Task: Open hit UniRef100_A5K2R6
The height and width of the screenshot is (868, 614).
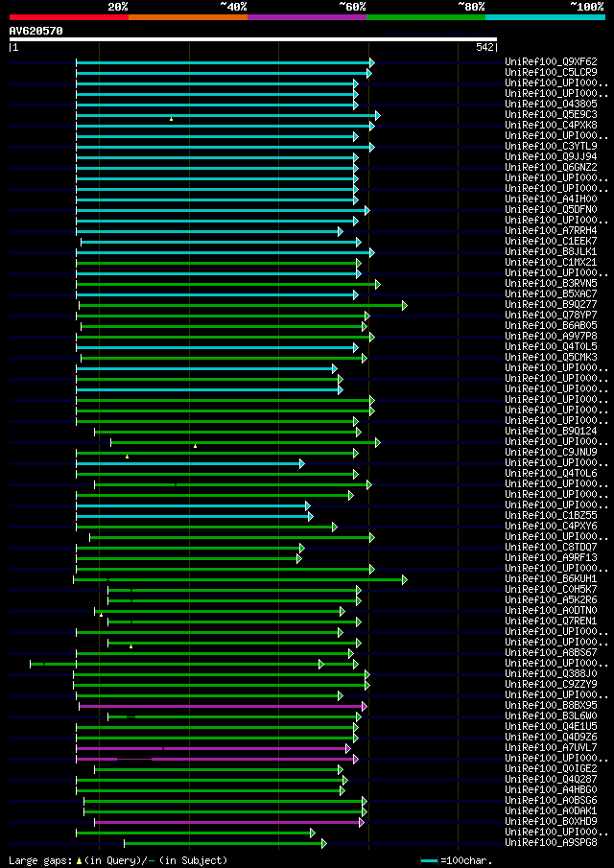Action: 551,599
